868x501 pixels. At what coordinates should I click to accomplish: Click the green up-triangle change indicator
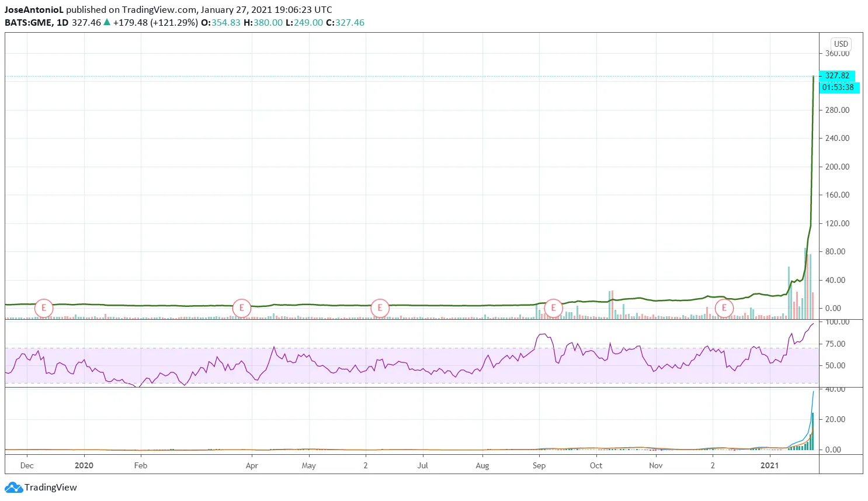(x=106, y=22)
